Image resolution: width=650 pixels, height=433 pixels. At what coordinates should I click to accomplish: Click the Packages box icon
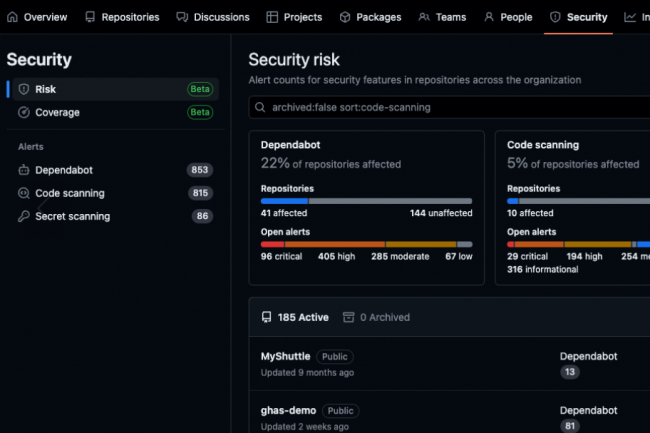point(345,17)
